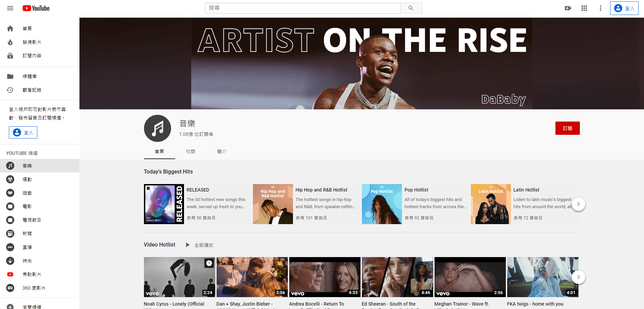Click watch later clock on Noah Cyrus video
Image resolution: width=644 pixels, height=309 pixels.
[x=209, y=263]
